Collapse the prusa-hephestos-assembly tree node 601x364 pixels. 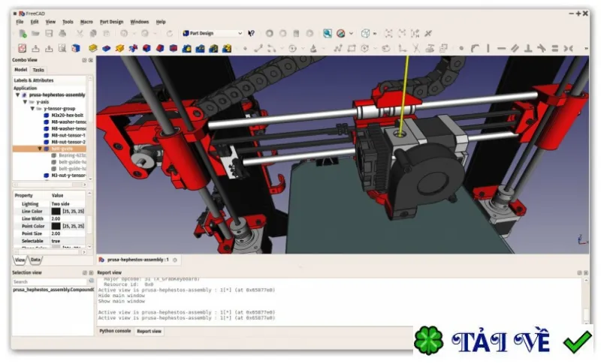tap(17, 95)
